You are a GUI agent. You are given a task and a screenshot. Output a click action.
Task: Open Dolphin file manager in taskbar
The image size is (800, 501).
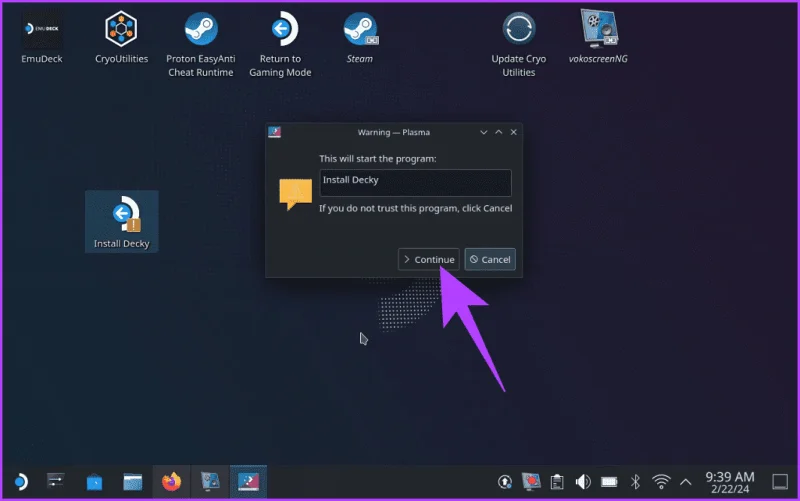[x=133, y=482]
